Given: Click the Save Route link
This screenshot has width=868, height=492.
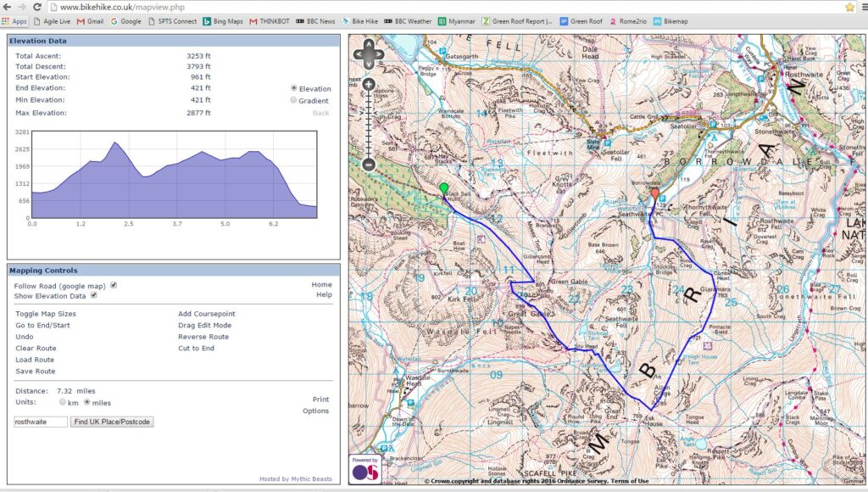Looking at the screenshot, I should tap(35, 371).
